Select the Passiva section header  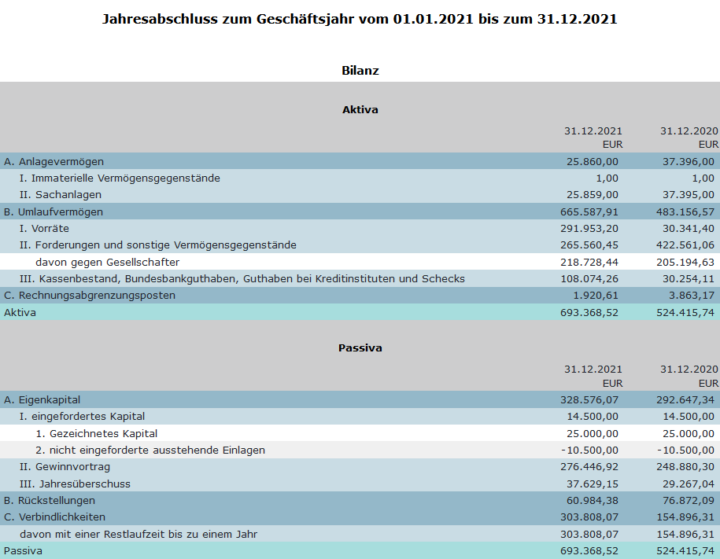click(x=360, y=348)
